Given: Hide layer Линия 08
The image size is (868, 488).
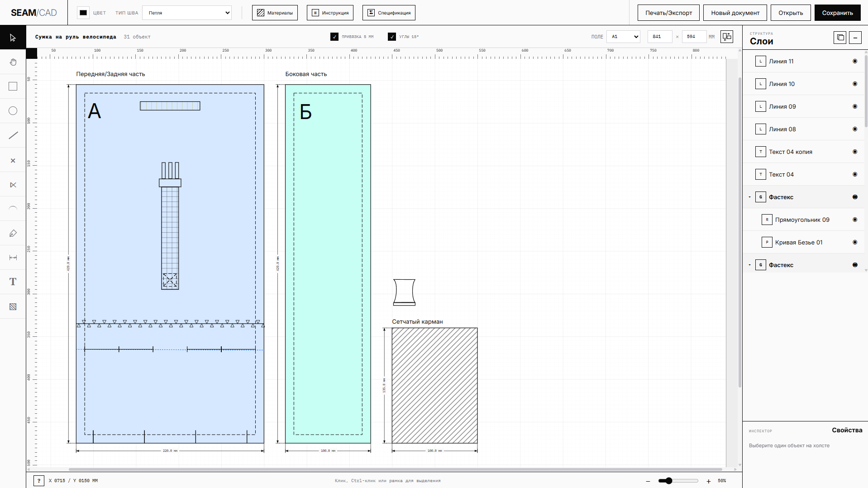Looking at the screenshot, I should tap(855, 129).
